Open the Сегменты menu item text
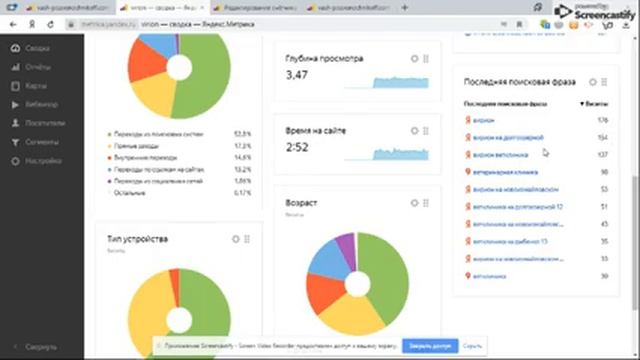Viewport: 640px width, 360px height. click(x=42, y=142)
